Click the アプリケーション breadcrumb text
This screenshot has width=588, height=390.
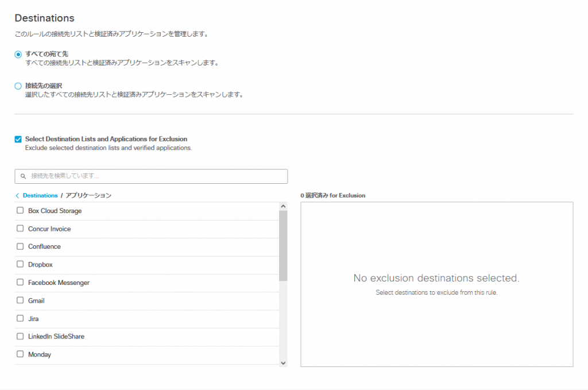click(88, 195)
